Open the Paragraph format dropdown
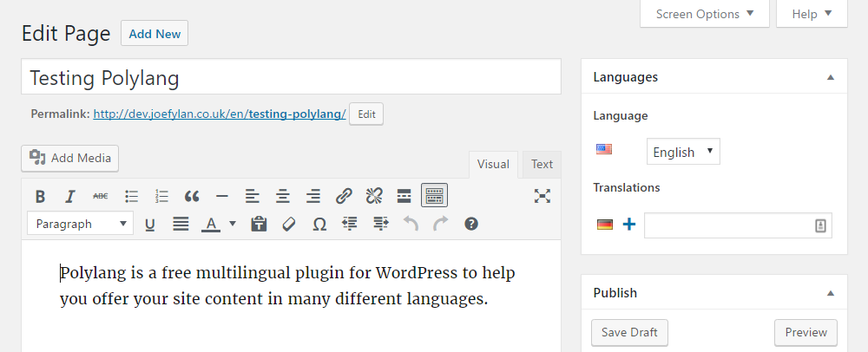Image resolution: width=868 pixels, height=352 pixels. point(80,224)
